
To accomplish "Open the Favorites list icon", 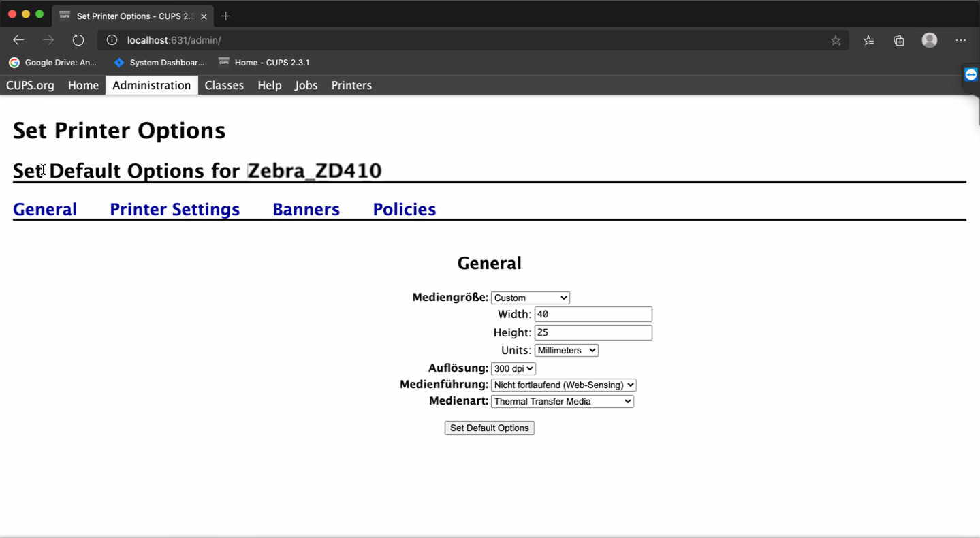I will pos(868,40).
